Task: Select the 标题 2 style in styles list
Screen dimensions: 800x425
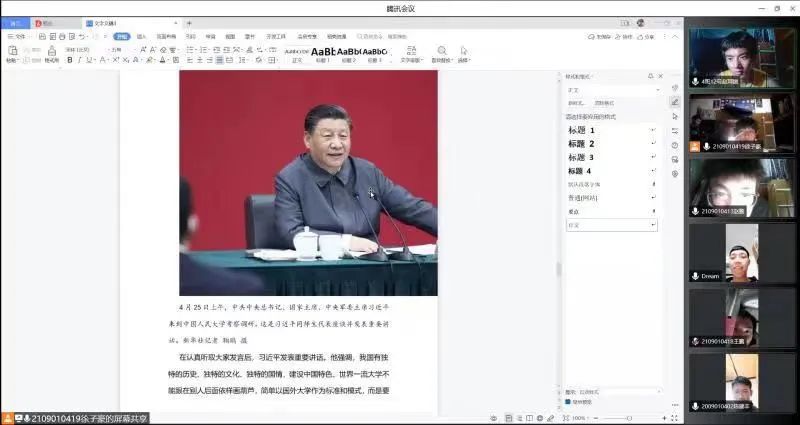Action: [x=582, y=144]
